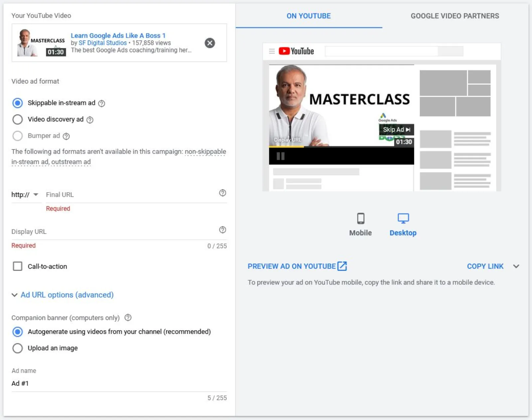Open help for Skippable in-stream ad
This screenshot has width=532, height=420.
[x=102, y=103]
